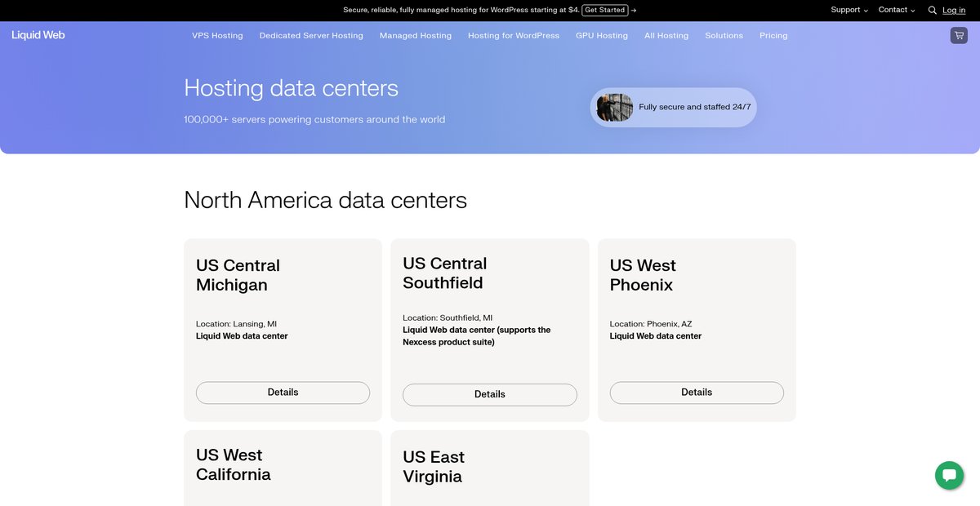Open VPS Hosting menu
This screenshot has width=980, height=506.
coord(217,36)
